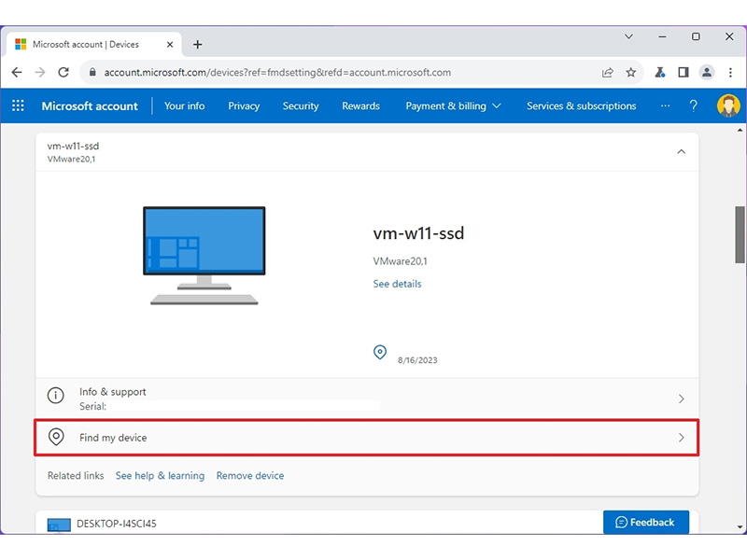Click the scrollbar down arrow

click(x=740, y=527)
